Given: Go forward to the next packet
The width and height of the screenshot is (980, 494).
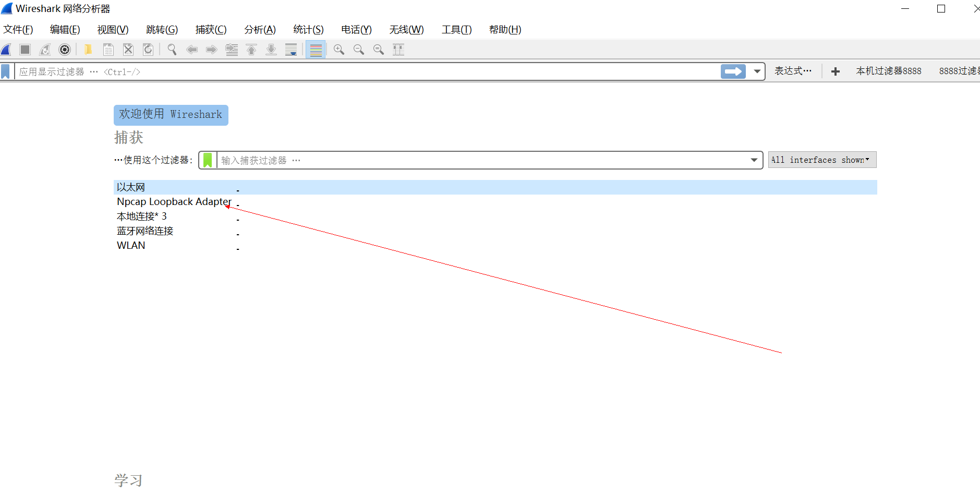Looking at the screenshot, I should (211, 50).
